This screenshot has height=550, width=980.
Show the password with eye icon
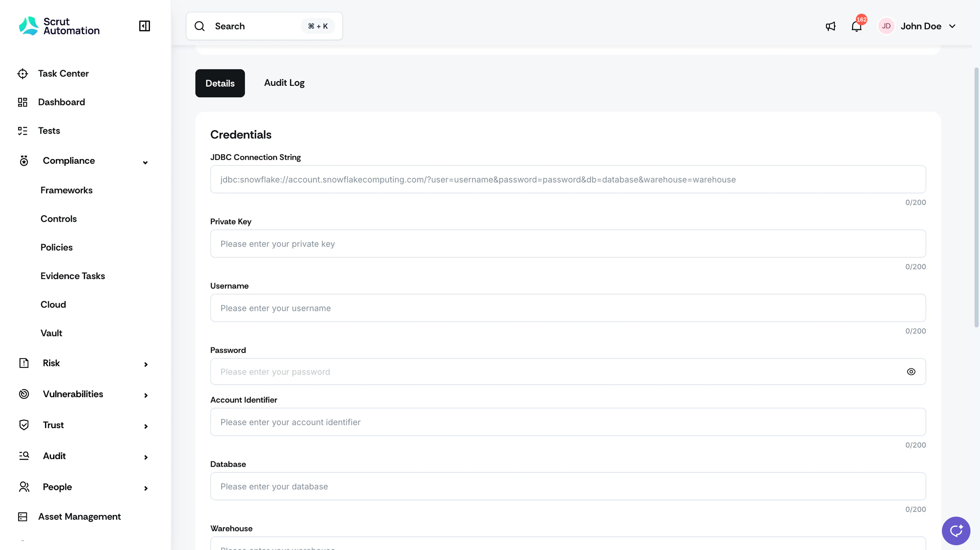[911, 372]
